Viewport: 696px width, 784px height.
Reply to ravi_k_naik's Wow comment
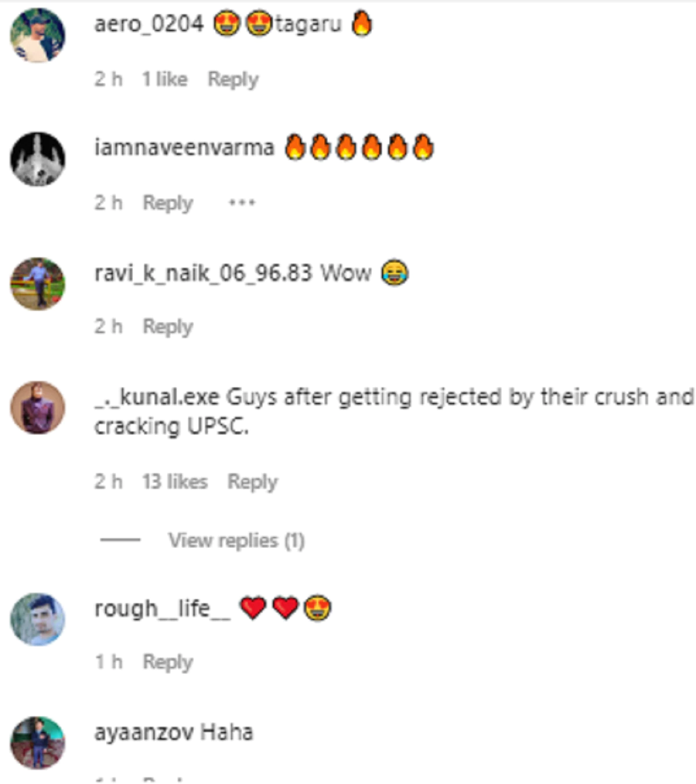point(168,327)
